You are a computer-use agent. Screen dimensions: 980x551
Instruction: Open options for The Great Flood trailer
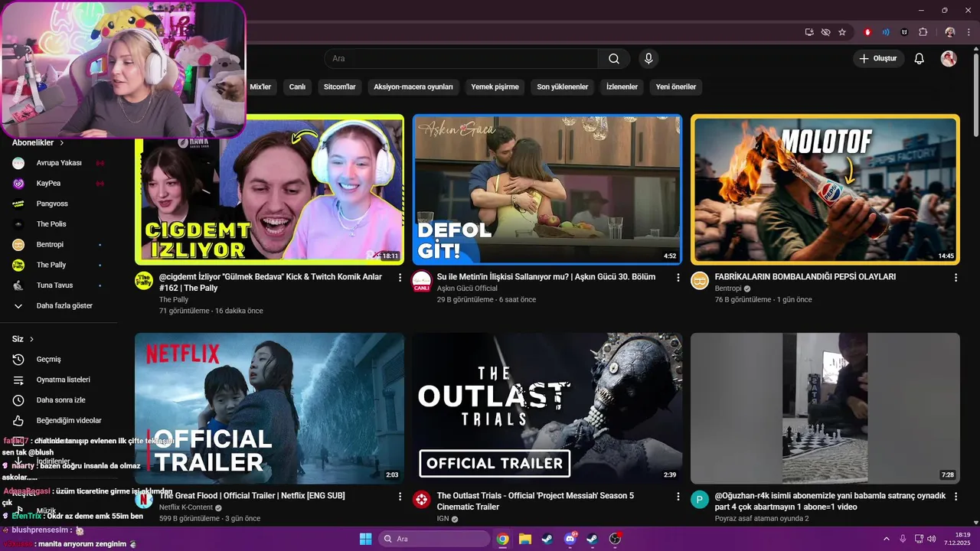point(400,497)
